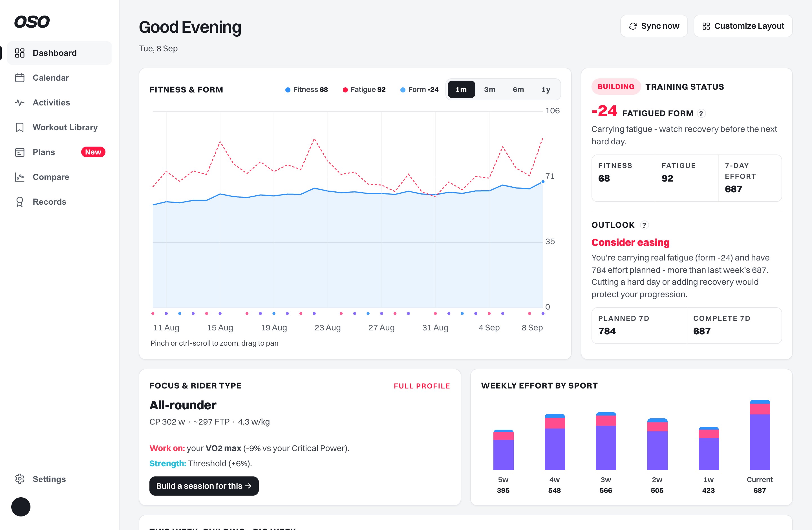The width and height of the screenshot is (812, 530).
Task: Click the "PLANNED 7D" 784 cell
Action: click(639, 325)
